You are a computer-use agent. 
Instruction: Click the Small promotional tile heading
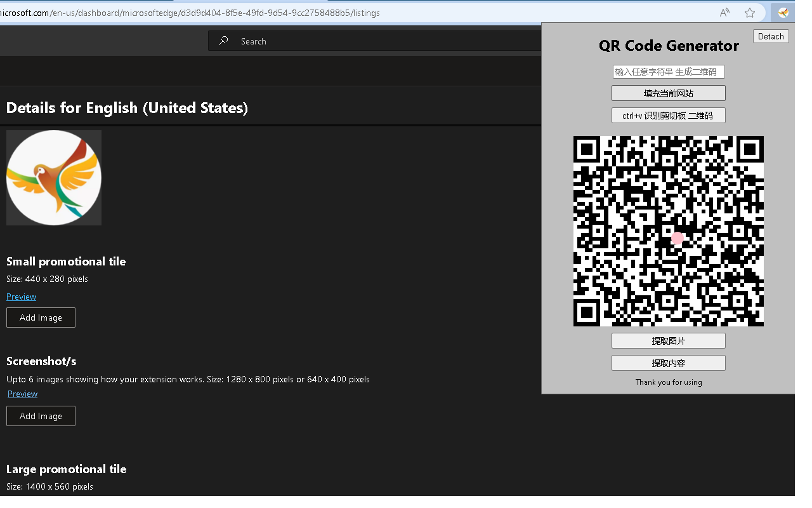(x=66, y=262)
